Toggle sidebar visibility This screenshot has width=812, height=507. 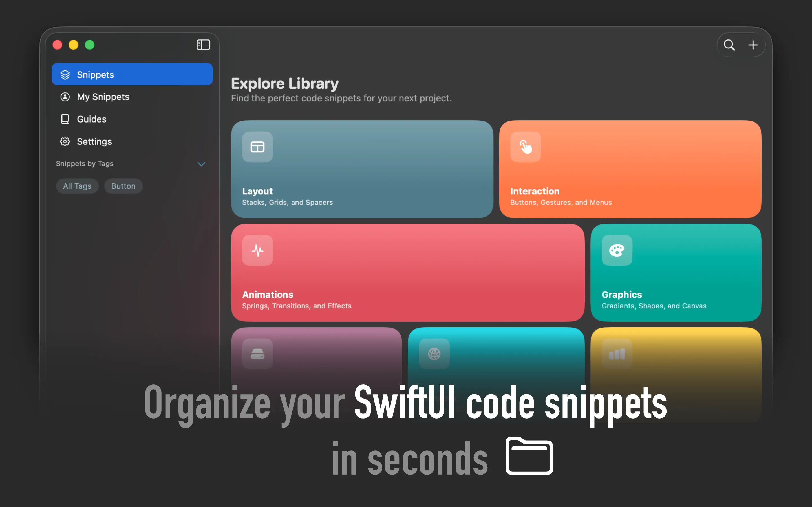(203, 45)
